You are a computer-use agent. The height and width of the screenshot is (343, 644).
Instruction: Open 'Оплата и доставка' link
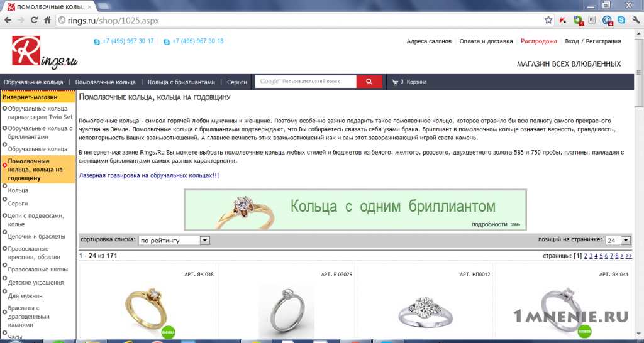(x=486, y=41)
